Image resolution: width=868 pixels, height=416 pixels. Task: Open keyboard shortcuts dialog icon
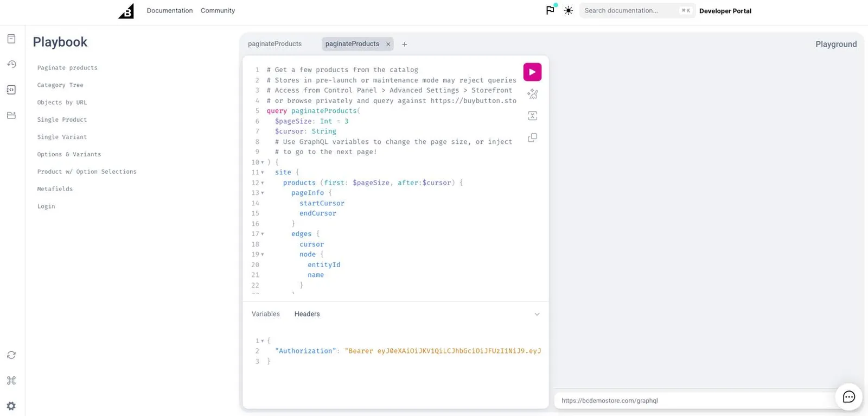tap(11, 381)
